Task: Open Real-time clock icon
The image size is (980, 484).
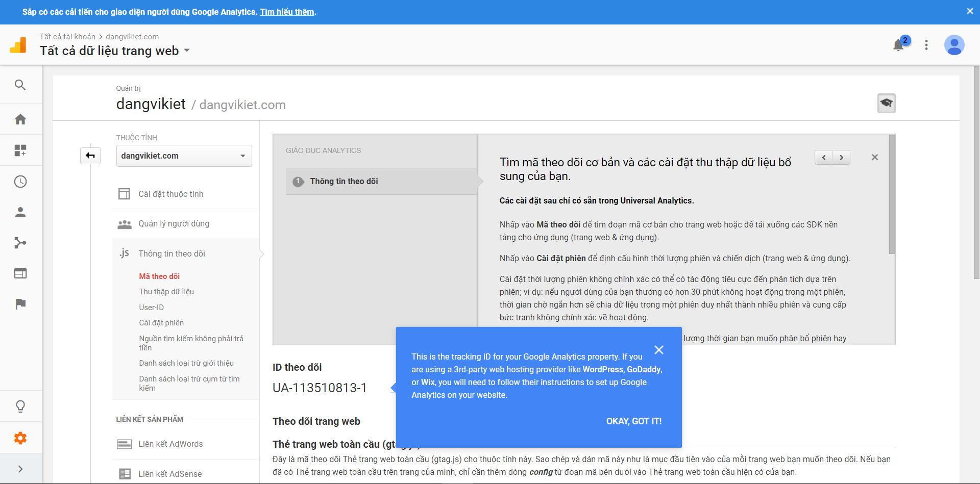Action: pyautogui.click(x=20, y=182)
